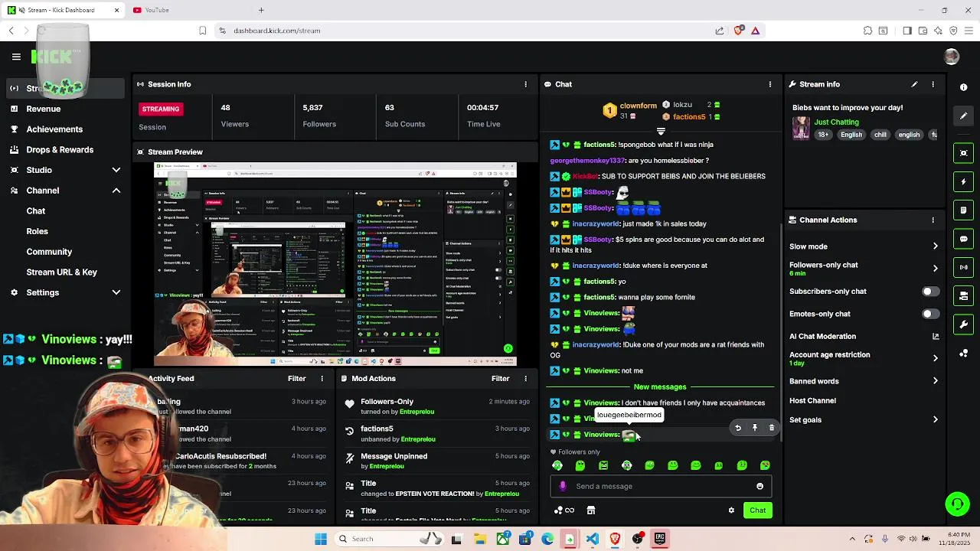Open Mod Actions panel three-dot menu
Image resolution: width=980 pixels, height=551 pixels.
(525, 378)
